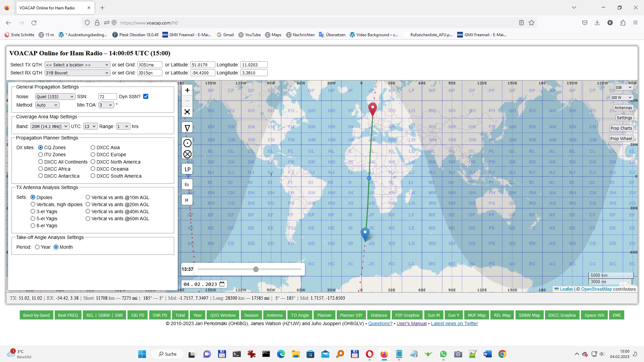Screen dimensions: 644x362
Task: Select the DXCC Europe radio option
Action: tap(93, 155)
